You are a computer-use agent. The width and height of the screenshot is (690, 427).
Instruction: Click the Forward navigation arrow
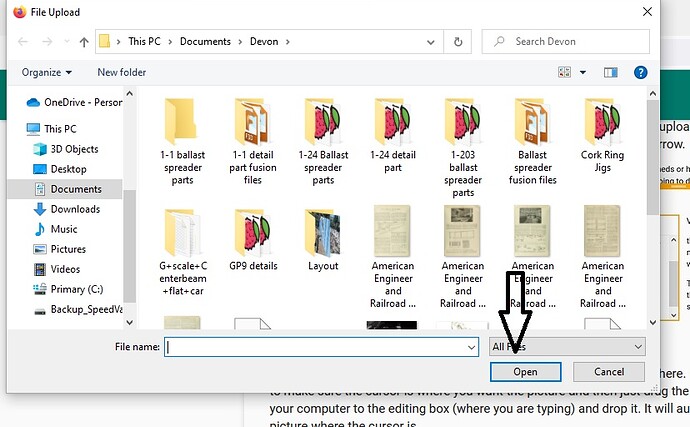pos(47,42)
